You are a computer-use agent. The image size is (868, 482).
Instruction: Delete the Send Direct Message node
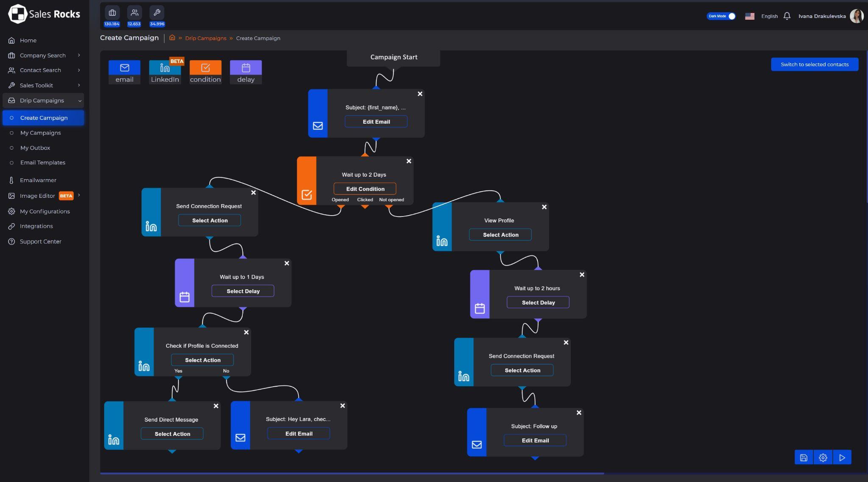[216, 406]
